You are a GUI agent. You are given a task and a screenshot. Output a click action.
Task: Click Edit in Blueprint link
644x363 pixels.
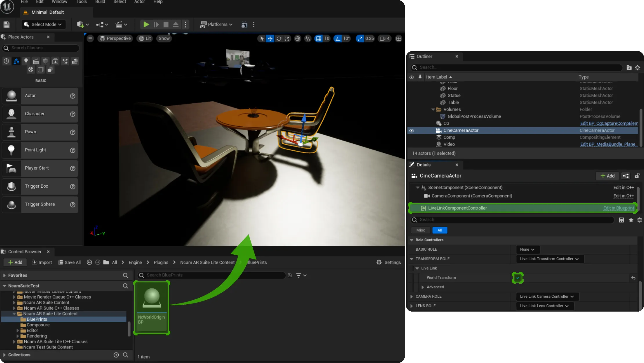pyautogui.click(x=618, y=208)
